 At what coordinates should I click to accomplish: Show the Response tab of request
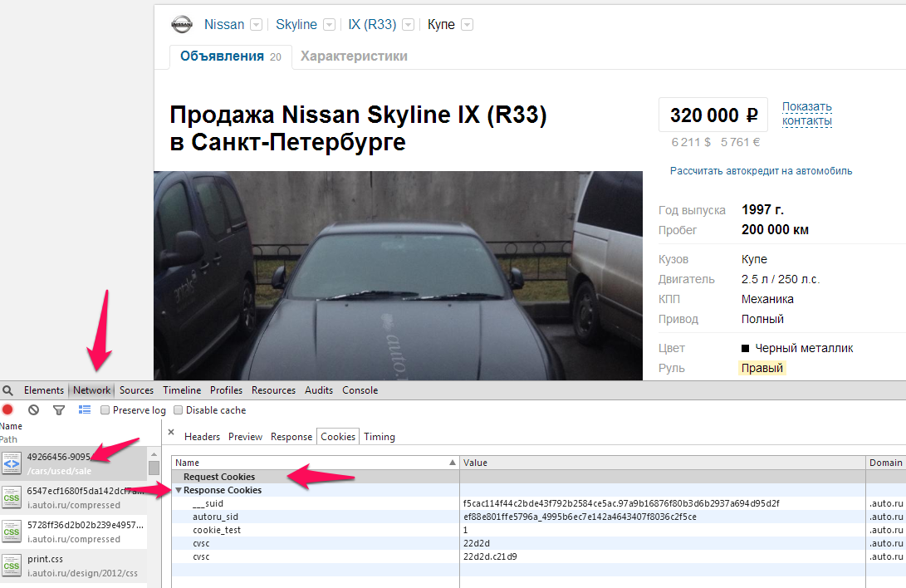tap(291, 437)
